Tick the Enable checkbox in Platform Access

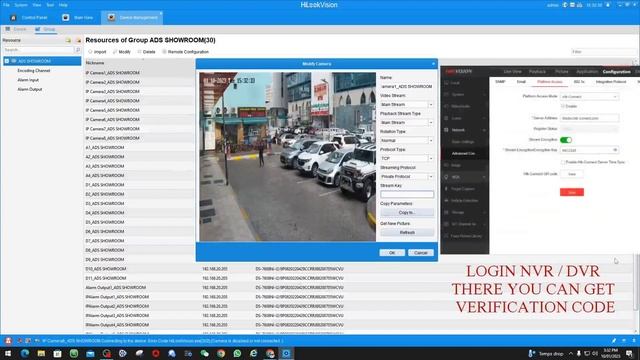click(563, 106)
